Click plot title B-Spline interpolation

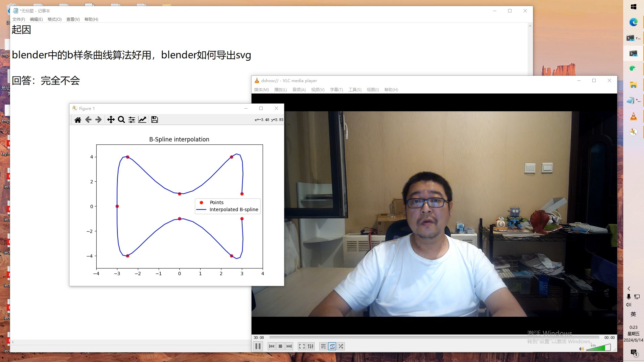tap(179, 139)
